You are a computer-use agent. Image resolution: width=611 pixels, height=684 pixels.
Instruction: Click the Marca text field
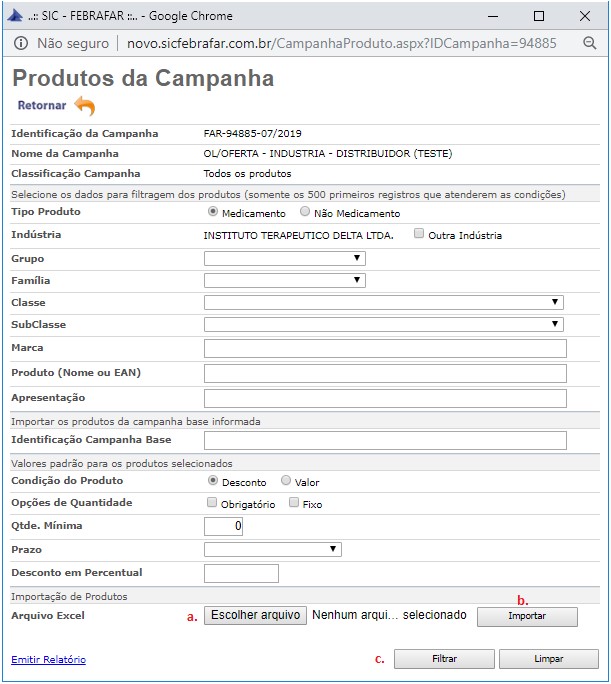[385, 348]
